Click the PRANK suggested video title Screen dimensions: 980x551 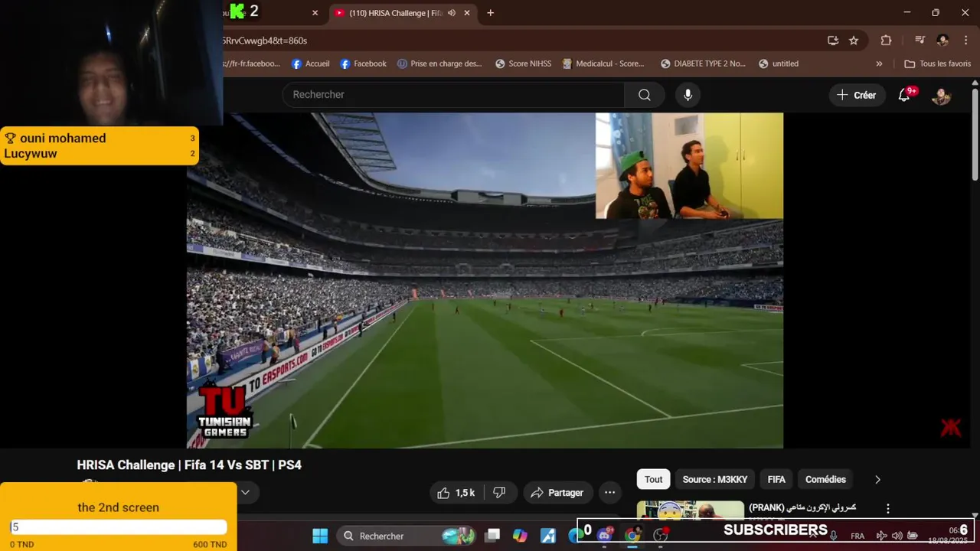[x=802, y=508]
